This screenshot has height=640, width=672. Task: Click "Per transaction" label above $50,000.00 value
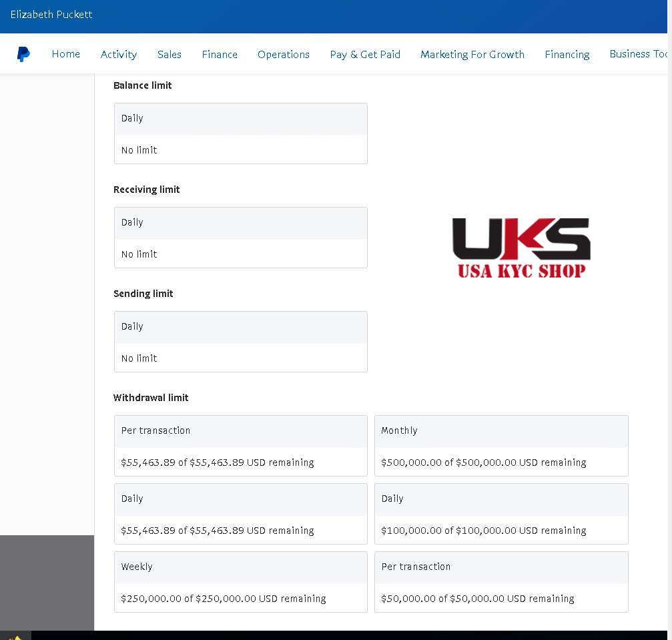[x=416, y=567]
